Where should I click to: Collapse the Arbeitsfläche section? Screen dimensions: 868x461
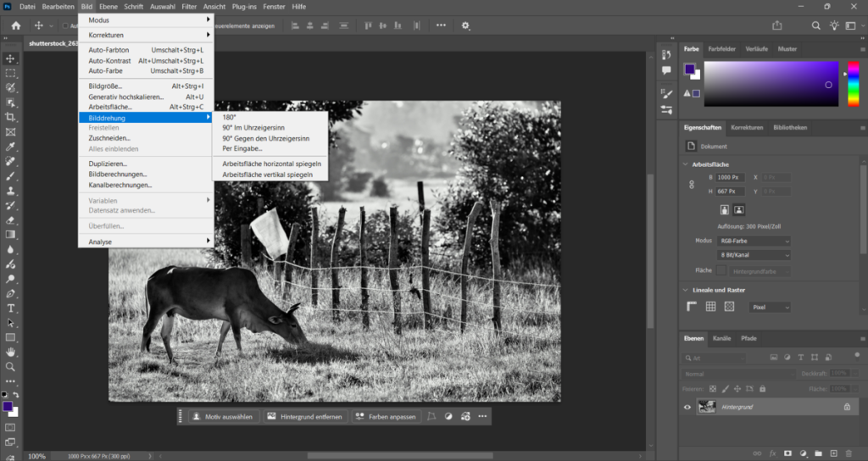pyautogui.click(x=685, y=164)
